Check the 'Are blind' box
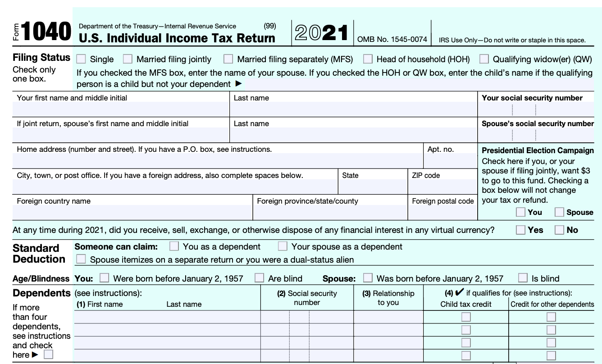Image resolution: width=602 pixels, height=364 pixels. [x=259, y=278]
